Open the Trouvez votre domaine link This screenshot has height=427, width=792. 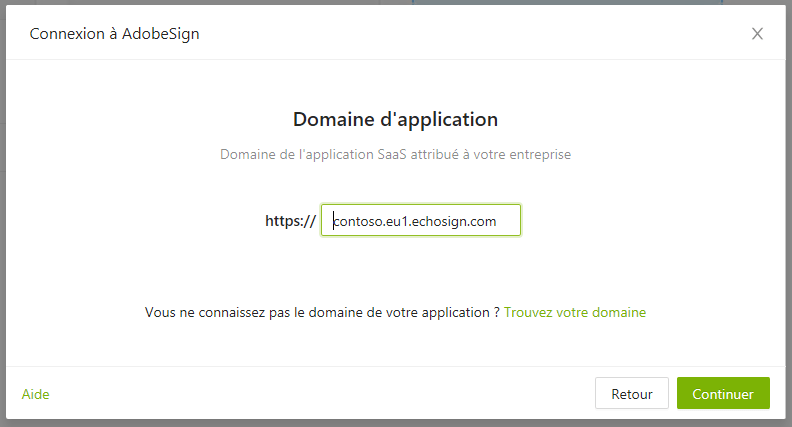(x=575, y=312)
